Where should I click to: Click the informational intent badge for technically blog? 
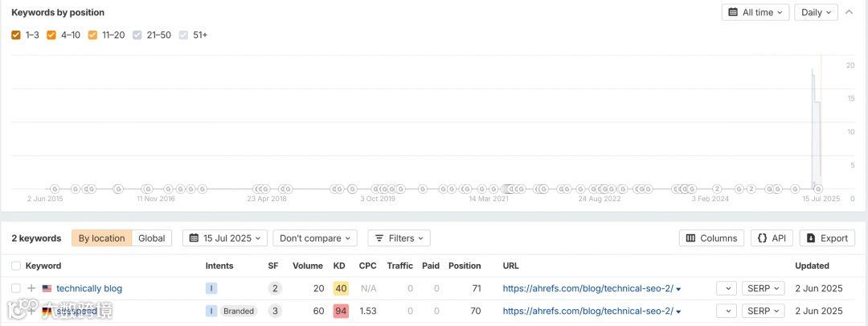tap(211, 288)
